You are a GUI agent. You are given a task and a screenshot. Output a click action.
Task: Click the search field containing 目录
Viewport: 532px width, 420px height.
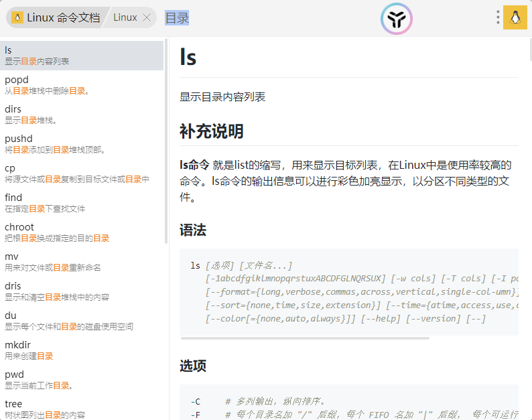[177, 17]
